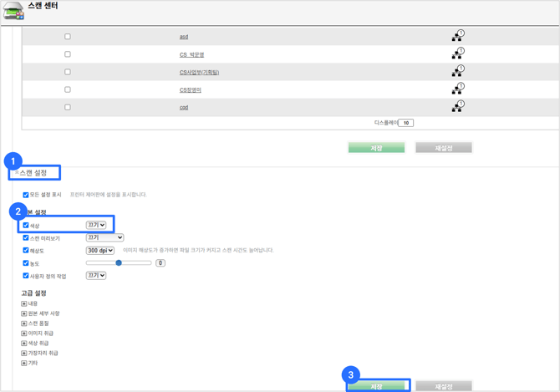
Task: Uncheck the 농도 checkbox
Action: point(26,263)
